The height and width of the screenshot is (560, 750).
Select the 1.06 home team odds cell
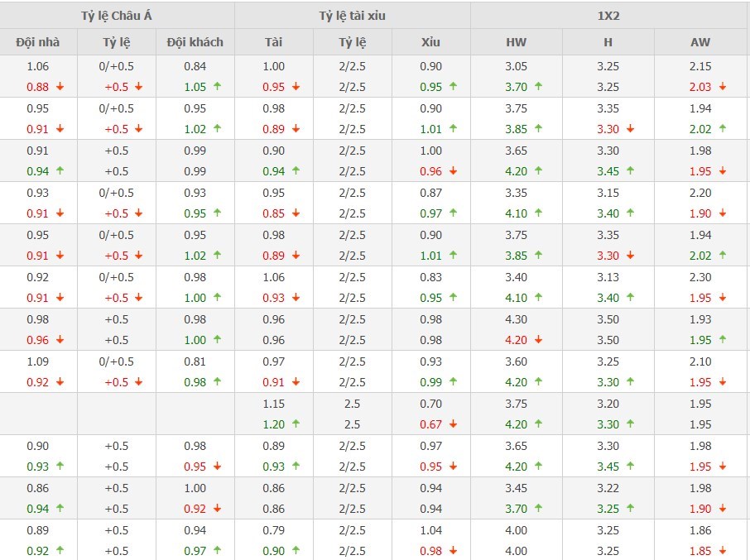38,66
